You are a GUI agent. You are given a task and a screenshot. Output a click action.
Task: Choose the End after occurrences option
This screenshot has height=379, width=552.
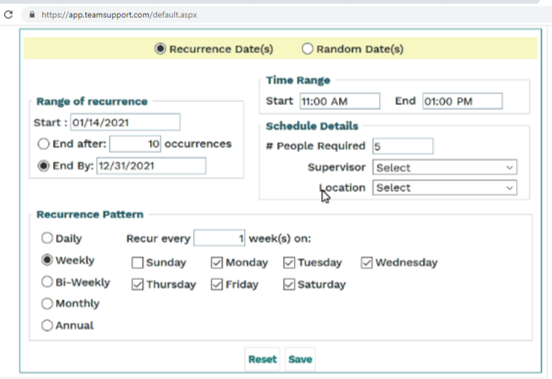click(x=43, y=144)
